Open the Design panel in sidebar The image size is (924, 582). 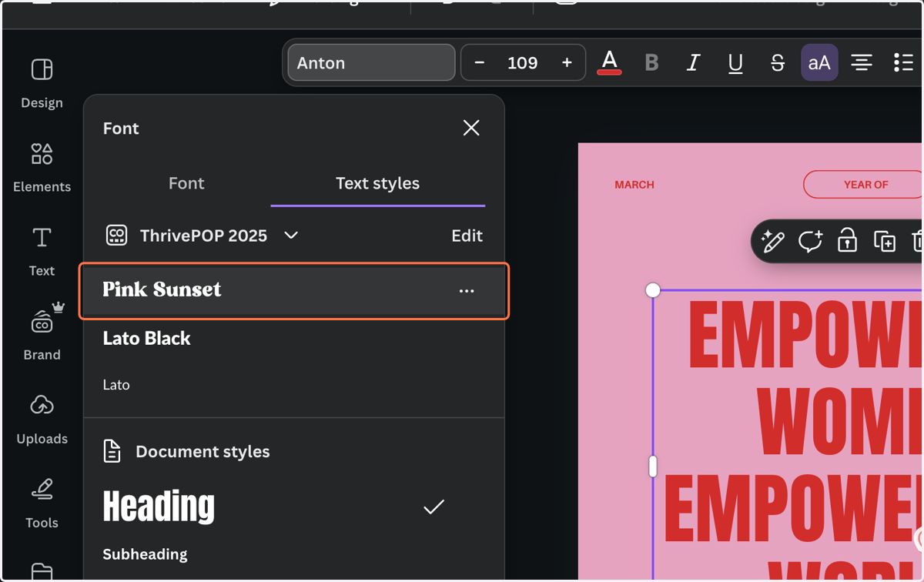(x=42, y=83)
